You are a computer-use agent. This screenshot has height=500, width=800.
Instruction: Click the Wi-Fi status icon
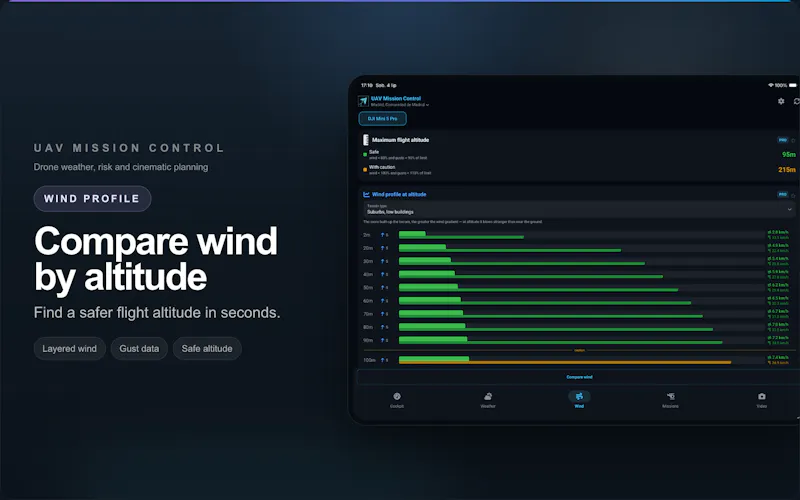coord(770,85)
